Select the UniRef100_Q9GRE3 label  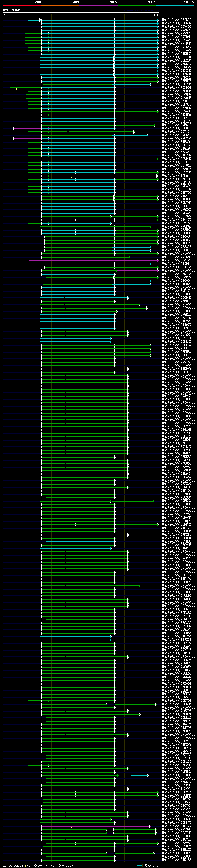pyautogui.click(x=177, y=315)
